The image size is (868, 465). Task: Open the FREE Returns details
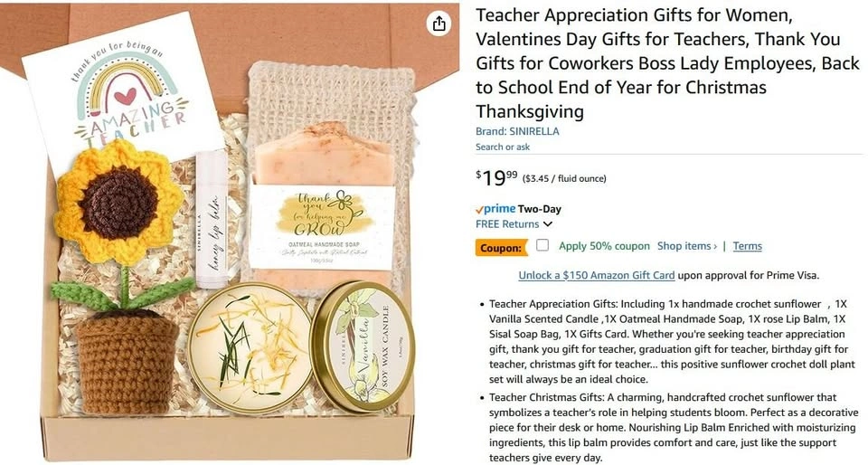[507, 224]
